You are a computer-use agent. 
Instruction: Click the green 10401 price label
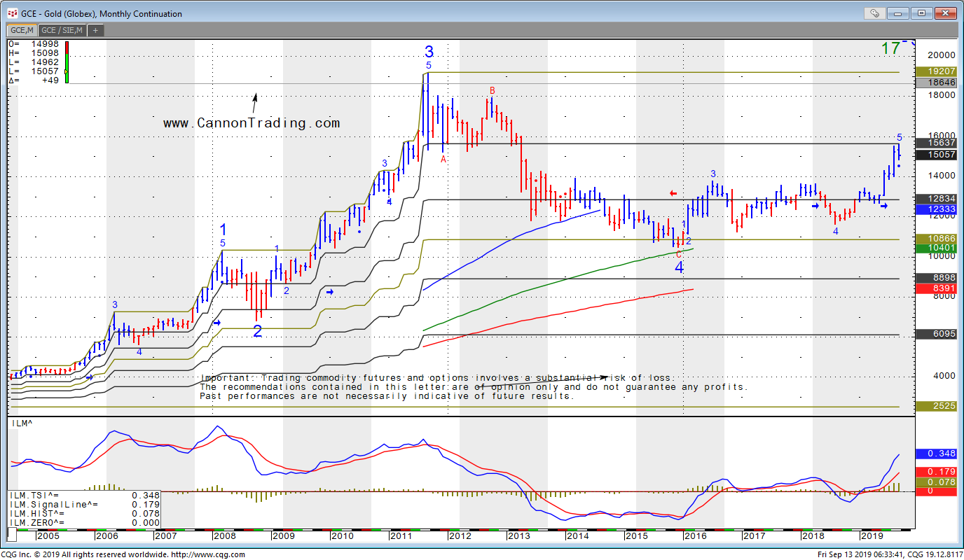click(936, 248)
